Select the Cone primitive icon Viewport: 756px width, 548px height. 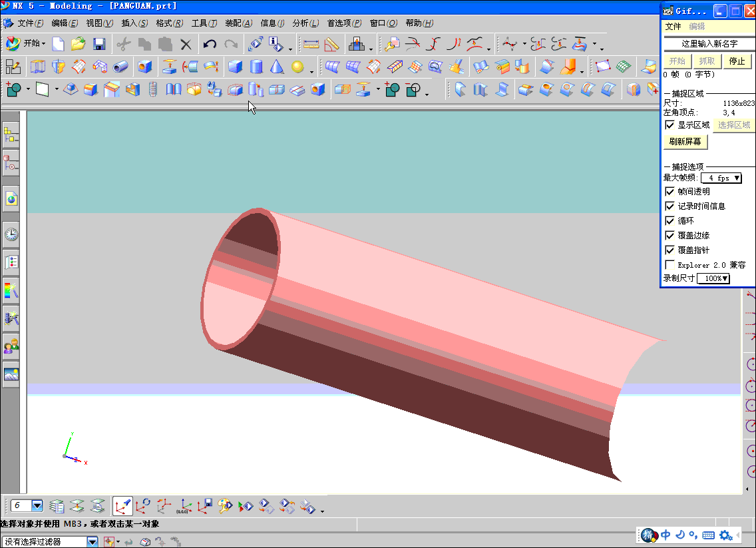point(276,67)
